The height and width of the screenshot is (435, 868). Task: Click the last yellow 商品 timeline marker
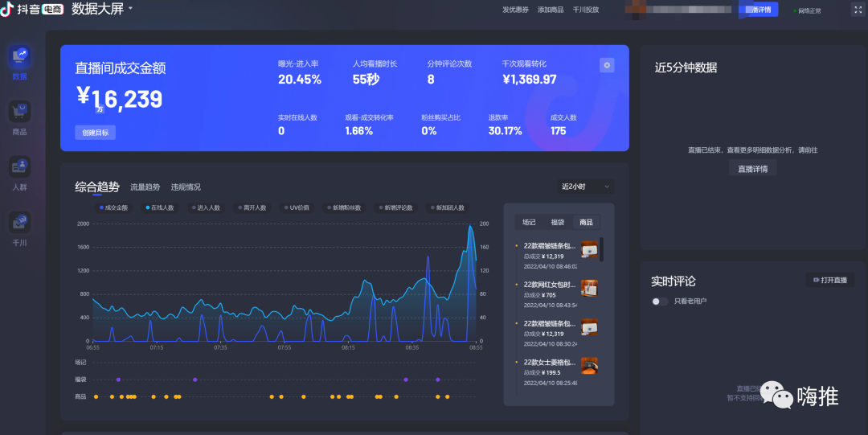(448, 396)
